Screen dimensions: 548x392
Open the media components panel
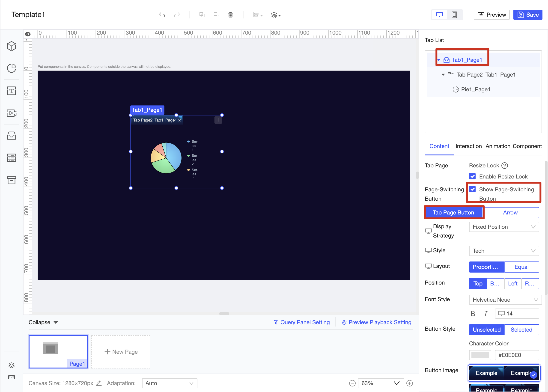coord(11,113)
